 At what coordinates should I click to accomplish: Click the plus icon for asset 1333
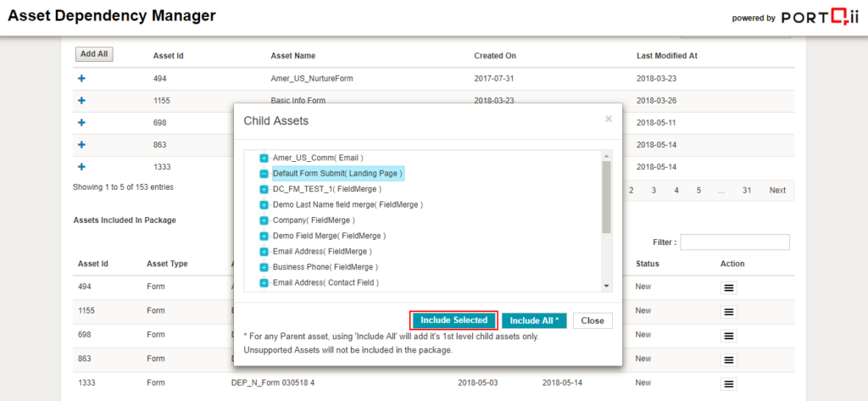tap(81, 167)
